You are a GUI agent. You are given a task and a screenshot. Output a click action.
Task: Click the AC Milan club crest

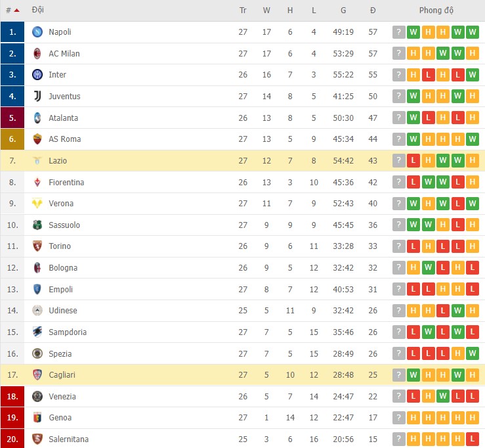[37, 53]
